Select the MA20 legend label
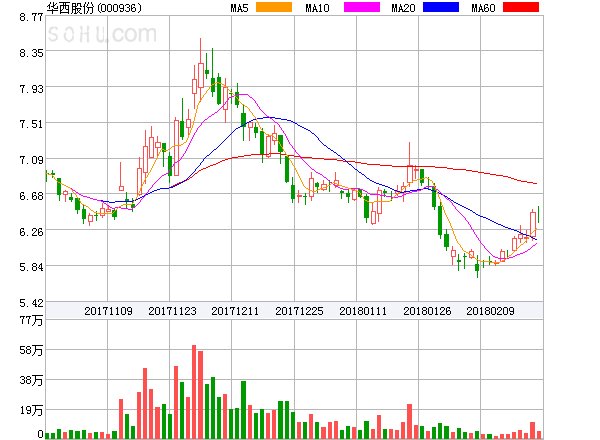This screenshot has width=600, height=440. click(x=404, y=8)
